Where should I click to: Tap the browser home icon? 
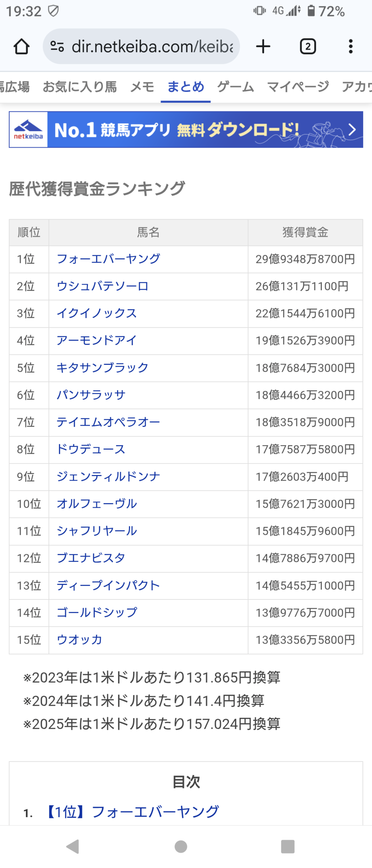(x=21, y=47)
